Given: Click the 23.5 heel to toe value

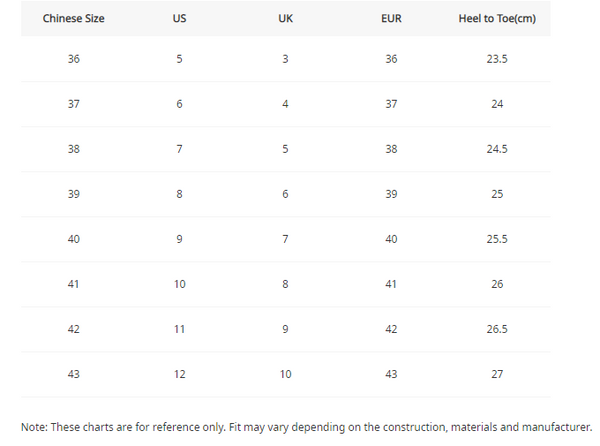Looking at the screenshot, I should 497,59.
